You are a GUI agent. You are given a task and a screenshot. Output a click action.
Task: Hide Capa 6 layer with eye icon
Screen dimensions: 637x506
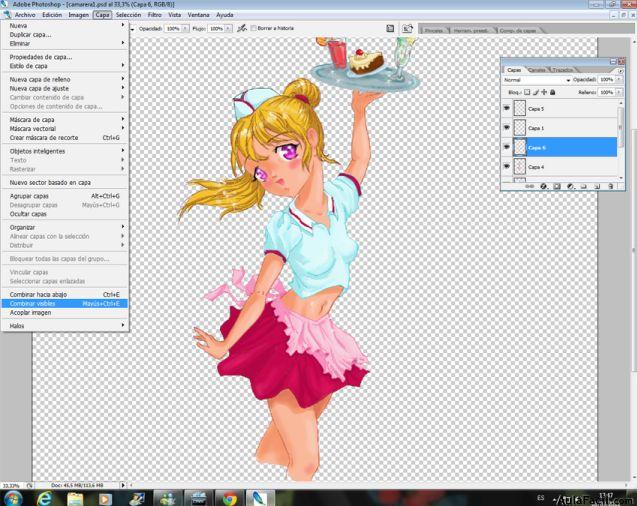pos(507,147)
